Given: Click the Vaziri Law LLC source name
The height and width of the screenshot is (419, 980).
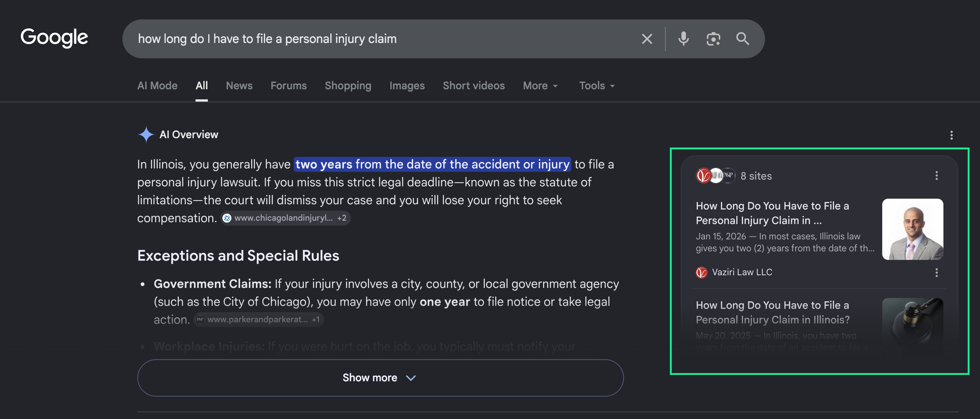Looking at the screenshot, I should click(742, 272).
